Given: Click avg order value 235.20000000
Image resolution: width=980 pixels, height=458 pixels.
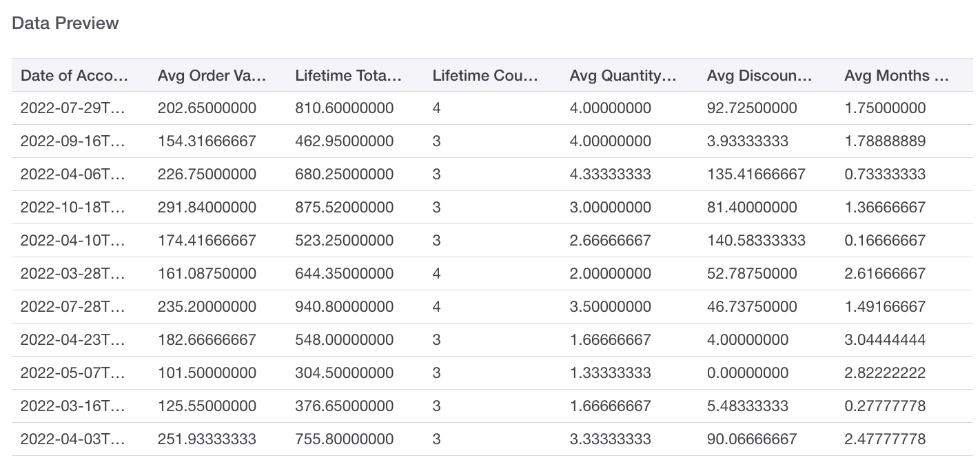Looking at the screenshot, I should (207, 307).
